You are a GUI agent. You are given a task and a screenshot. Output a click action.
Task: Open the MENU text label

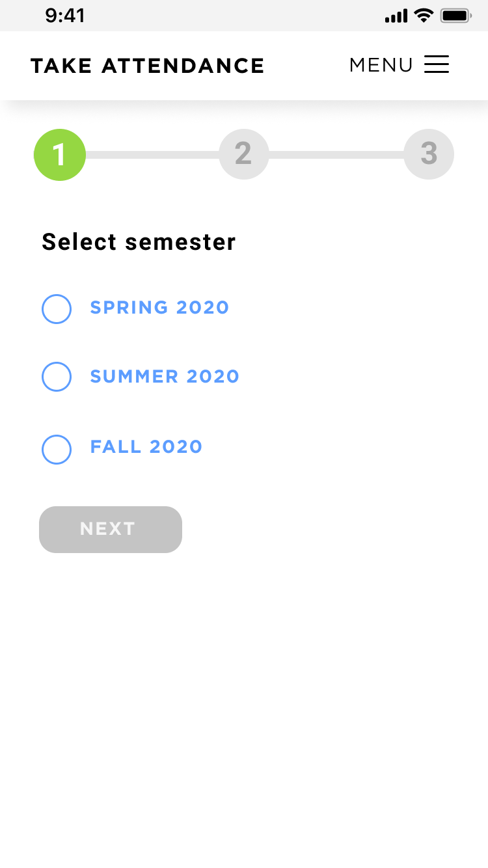381,65
